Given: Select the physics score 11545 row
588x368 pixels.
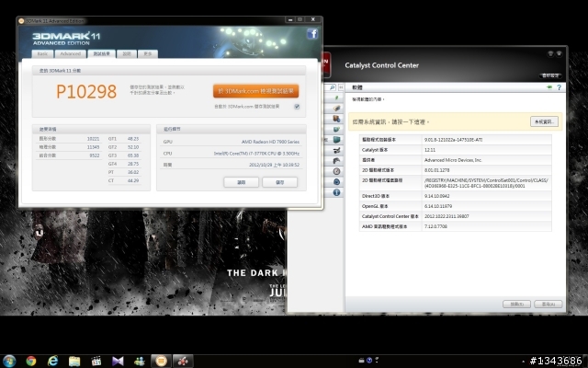Looking at the screenshot, I should (x=69, y=147).
